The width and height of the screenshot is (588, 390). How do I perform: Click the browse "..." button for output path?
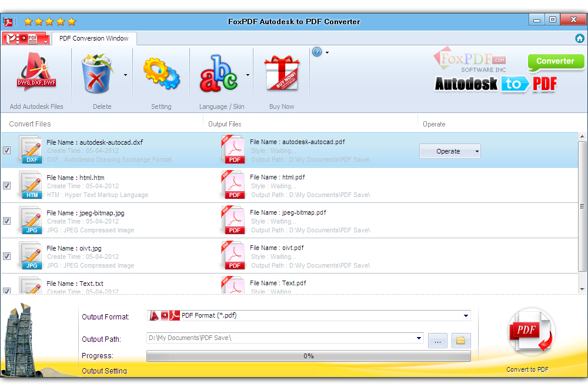point(437,341)
